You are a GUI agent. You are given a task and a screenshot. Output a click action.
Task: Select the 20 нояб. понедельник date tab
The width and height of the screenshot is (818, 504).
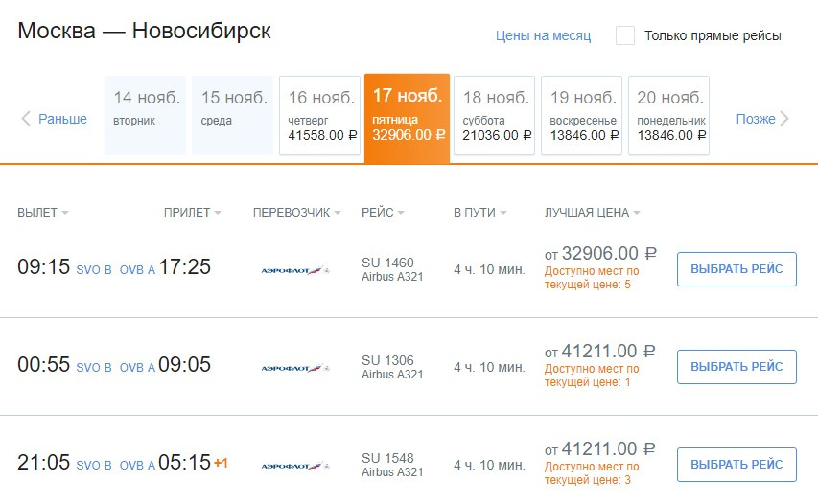(x=669, y=115)
